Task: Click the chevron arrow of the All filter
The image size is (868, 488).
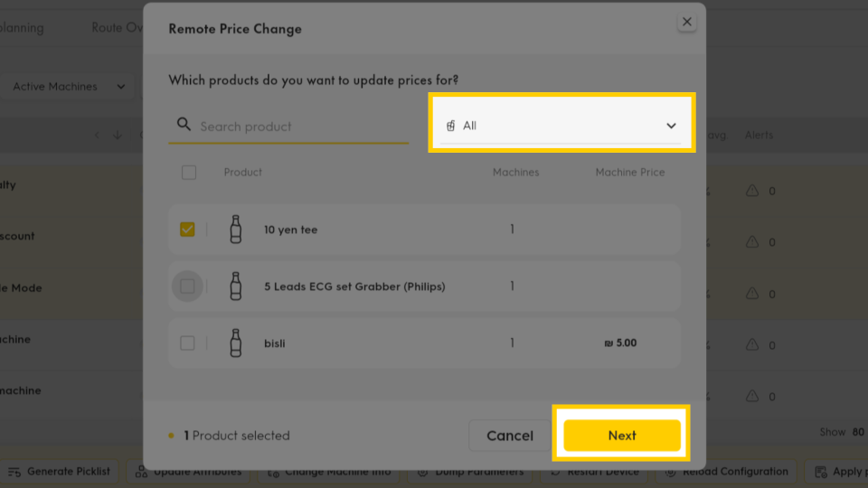Action: (x=671, y=127)
